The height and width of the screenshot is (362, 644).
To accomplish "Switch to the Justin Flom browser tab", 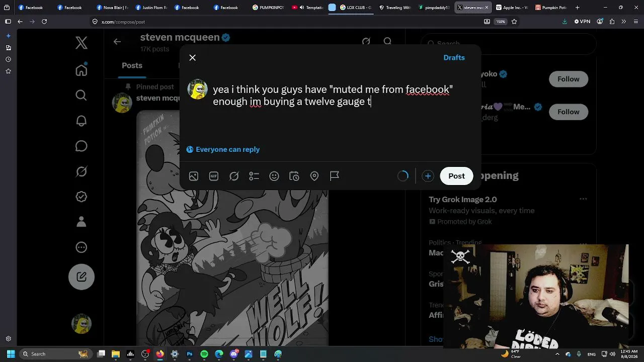I will pyautogui.click(x=150, y=8).
